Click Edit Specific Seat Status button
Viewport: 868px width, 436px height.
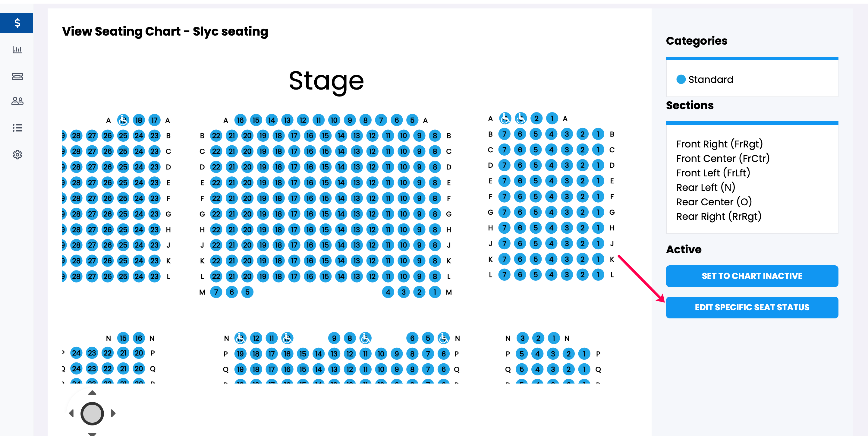pyautogui.click(x=752, y=307)
